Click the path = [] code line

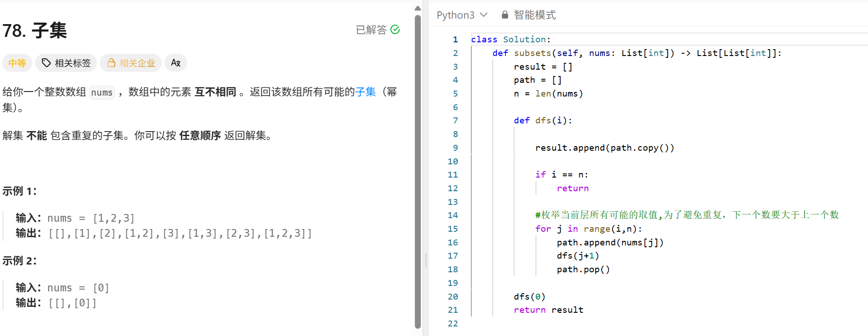point(537,80)
